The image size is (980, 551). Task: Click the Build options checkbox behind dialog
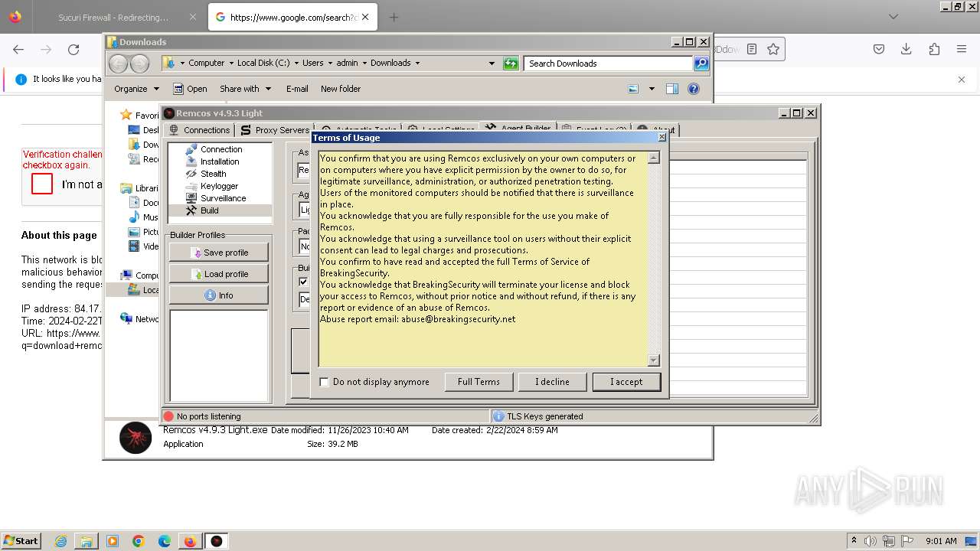coord(303,282)
